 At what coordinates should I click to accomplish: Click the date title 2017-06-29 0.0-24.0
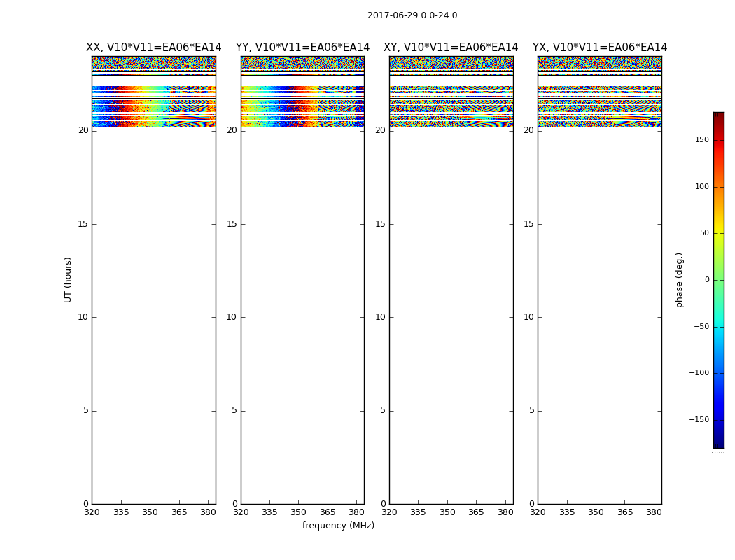point(412,15)
